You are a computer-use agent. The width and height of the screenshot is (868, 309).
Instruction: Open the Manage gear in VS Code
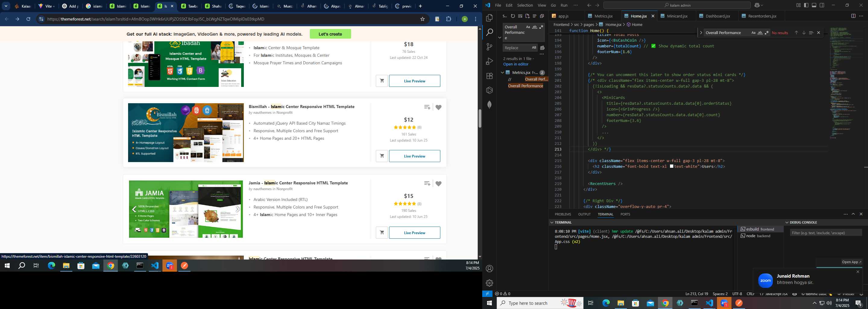click(489, 283)
